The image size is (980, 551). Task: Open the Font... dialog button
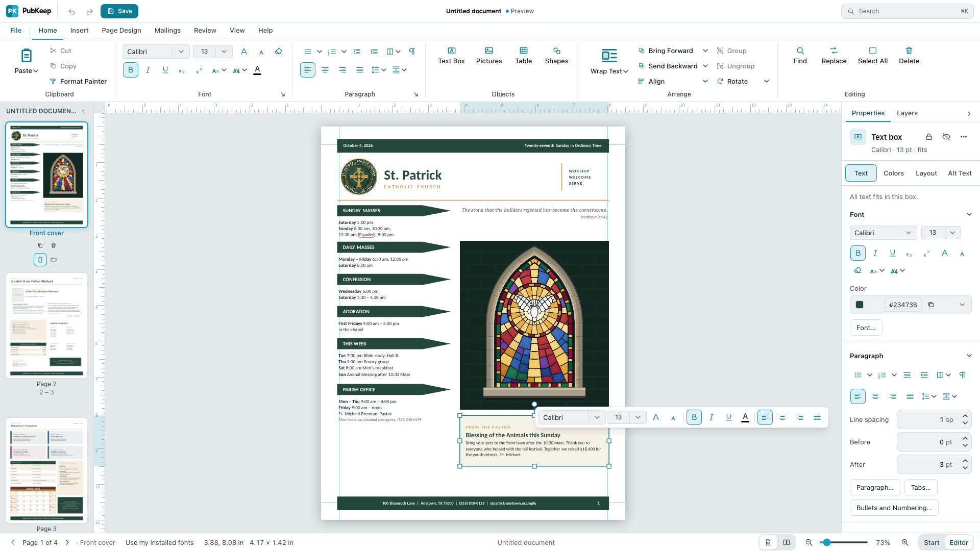coord(866,328)
